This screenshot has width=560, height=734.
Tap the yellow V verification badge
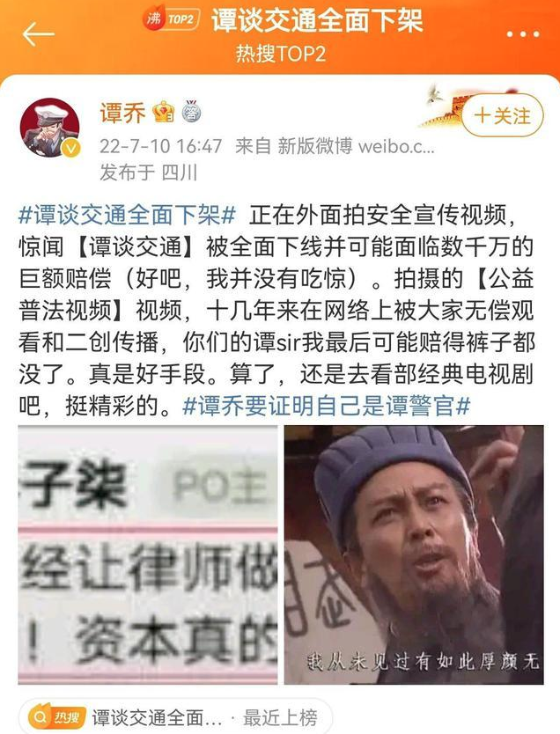(x=71, y=149)
